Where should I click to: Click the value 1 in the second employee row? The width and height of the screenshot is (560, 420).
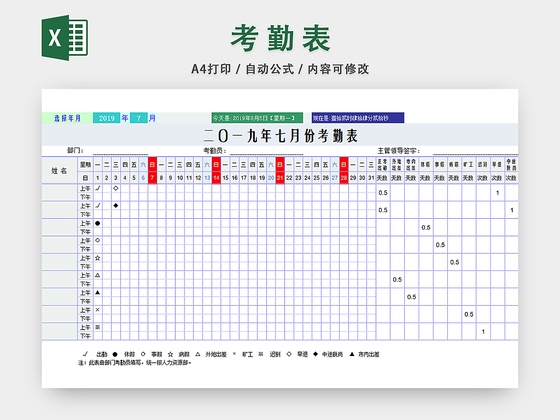coord(512,210)
